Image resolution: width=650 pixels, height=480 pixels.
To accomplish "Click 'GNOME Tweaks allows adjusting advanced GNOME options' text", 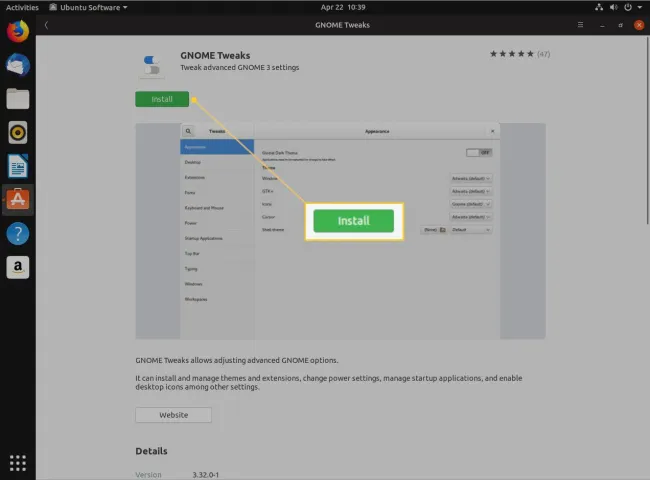I will 237,360.
